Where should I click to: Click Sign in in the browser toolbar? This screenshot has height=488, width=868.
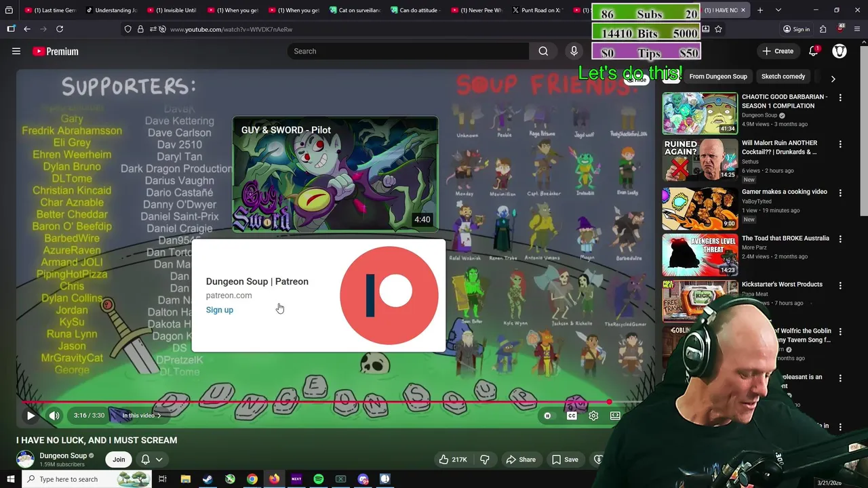coord(796,29)
